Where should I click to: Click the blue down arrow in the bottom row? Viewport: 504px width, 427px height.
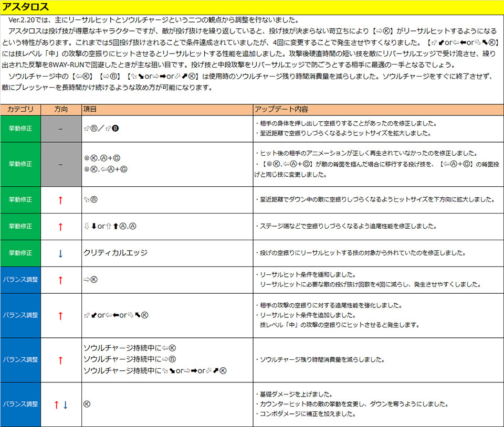65,404
